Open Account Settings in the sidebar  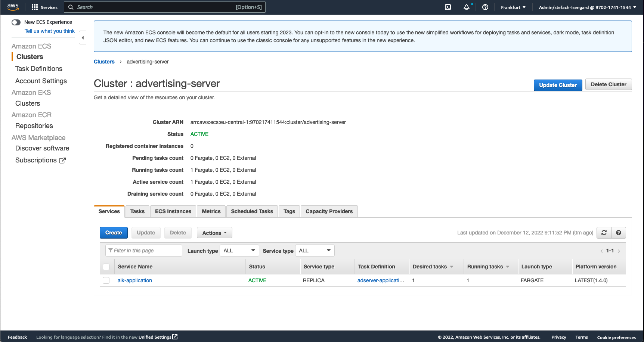click(41, 81)
